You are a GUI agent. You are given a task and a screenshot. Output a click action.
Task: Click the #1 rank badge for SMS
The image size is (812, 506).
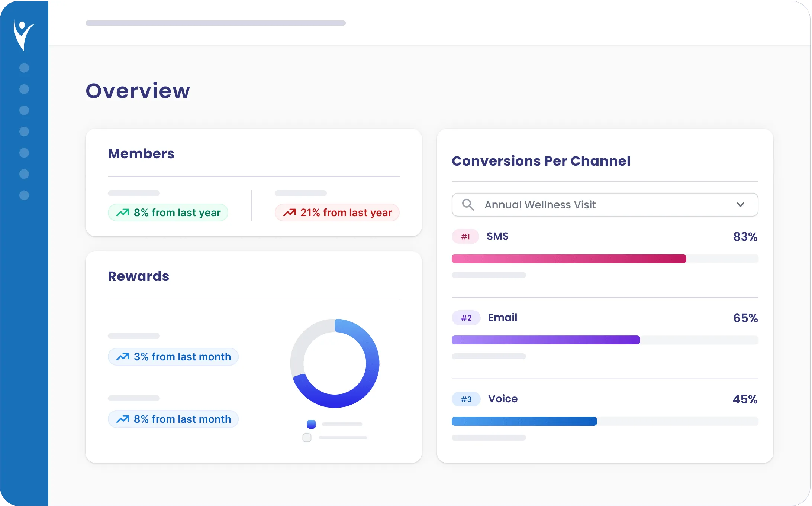(x=465, y=237)
